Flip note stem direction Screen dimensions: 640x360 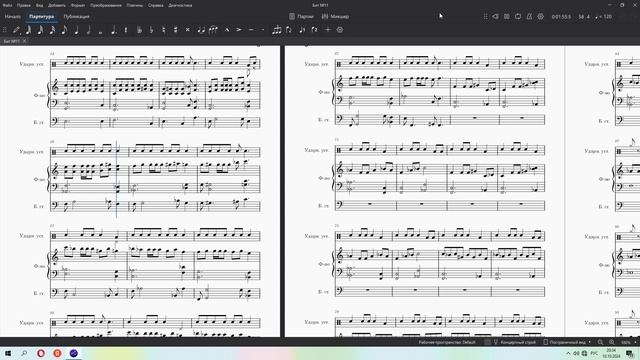[289, 30]
